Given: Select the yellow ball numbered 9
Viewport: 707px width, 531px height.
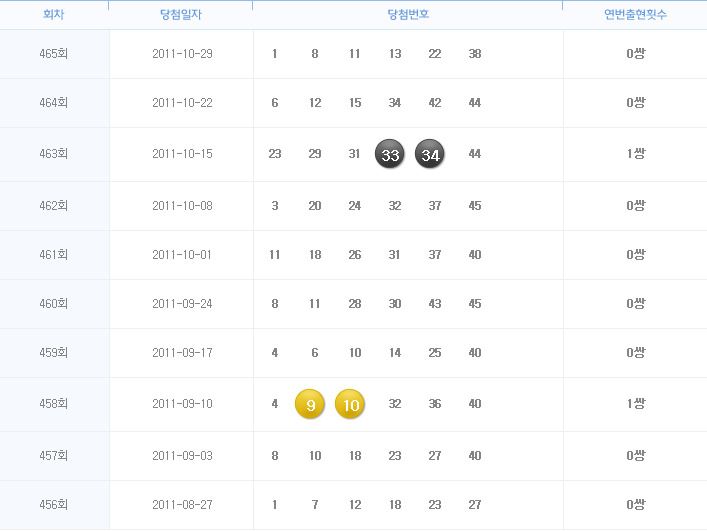Looking at the screenshot, I should [310, 404].
